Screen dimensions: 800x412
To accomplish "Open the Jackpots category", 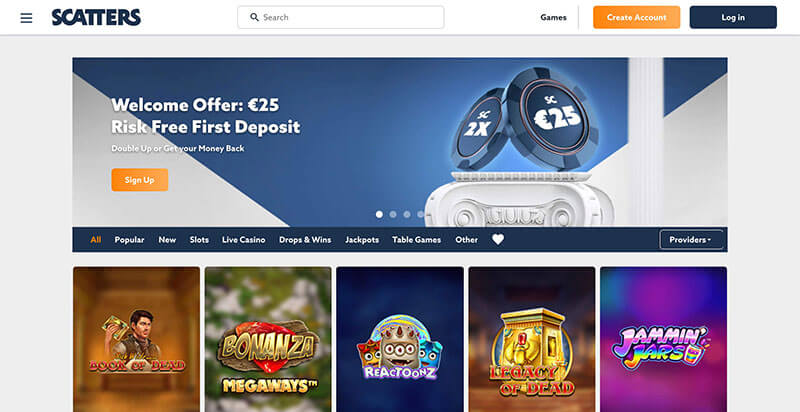I will (362, 240).
